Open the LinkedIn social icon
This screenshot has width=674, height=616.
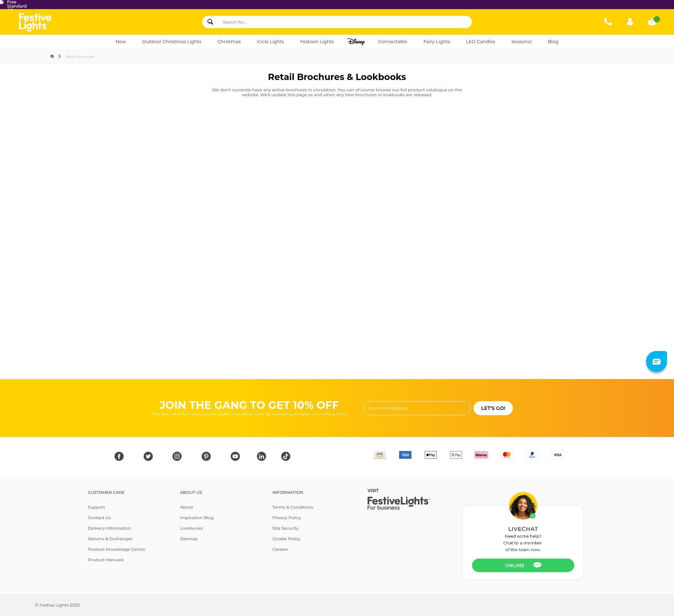point(262,456)
